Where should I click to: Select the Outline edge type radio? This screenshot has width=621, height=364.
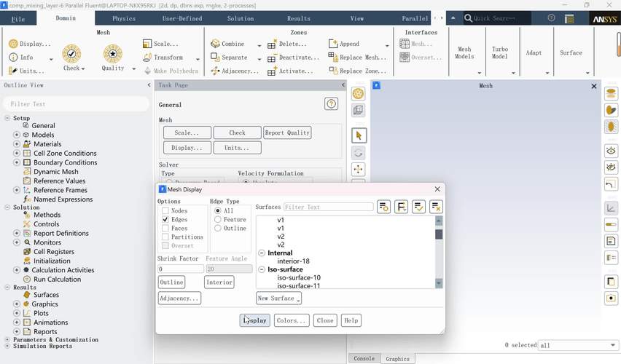(217, 228)
